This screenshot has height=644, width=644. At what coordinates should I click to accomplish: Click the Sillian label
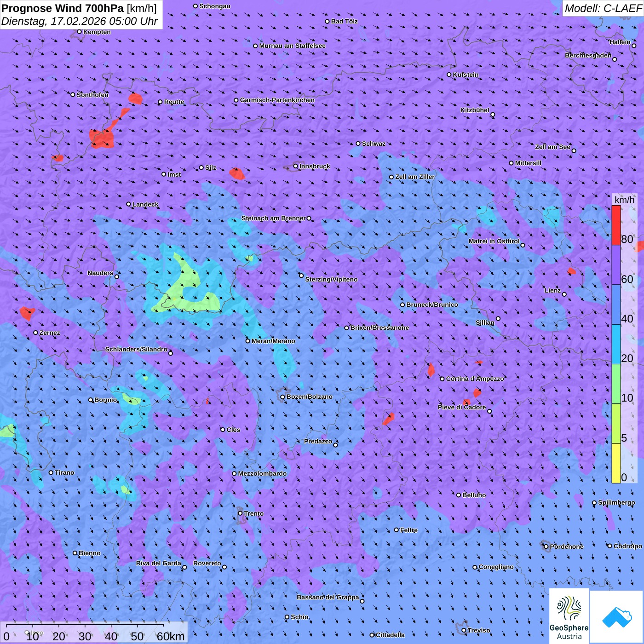coord(485,322)
